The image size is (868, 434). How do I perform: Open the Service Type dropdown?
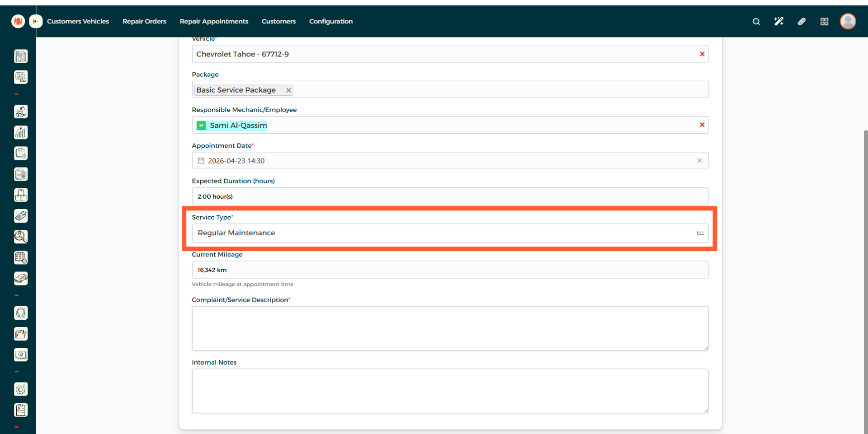click(449, 233)
